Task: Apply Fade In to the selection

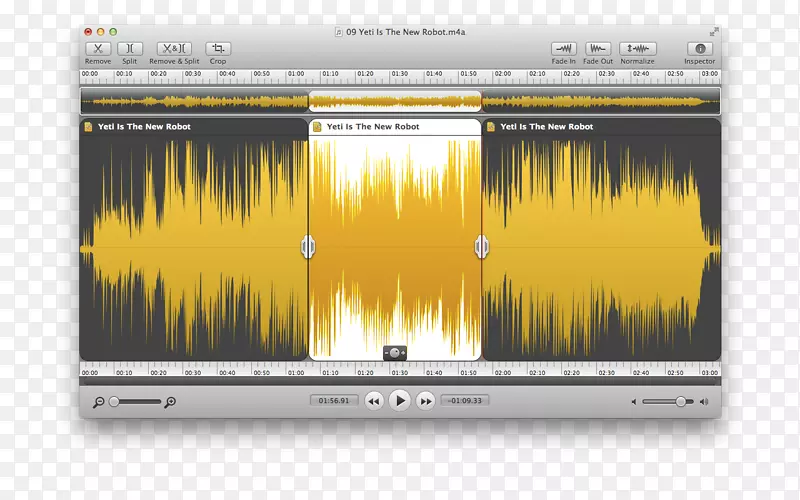Action: click(x=564, y=48)
